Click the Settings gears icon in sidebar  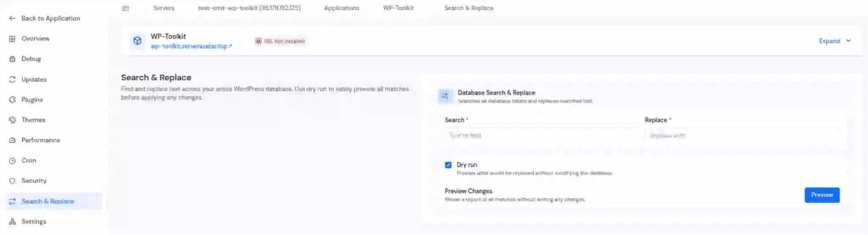point(12,221)
